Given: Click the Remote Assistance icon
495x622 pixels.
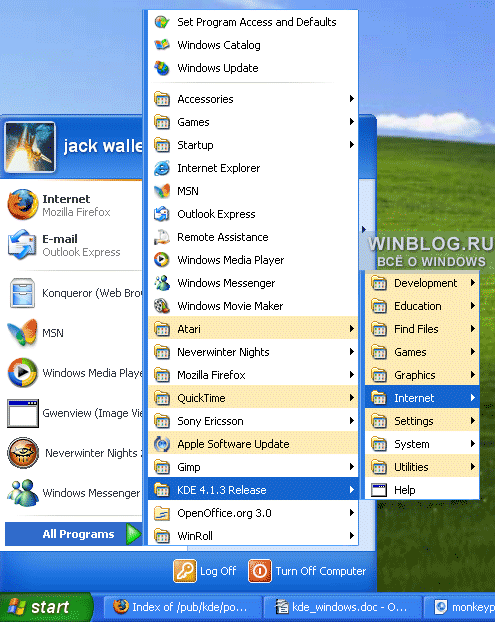Looking at the screenshot, I should point(162,237).
